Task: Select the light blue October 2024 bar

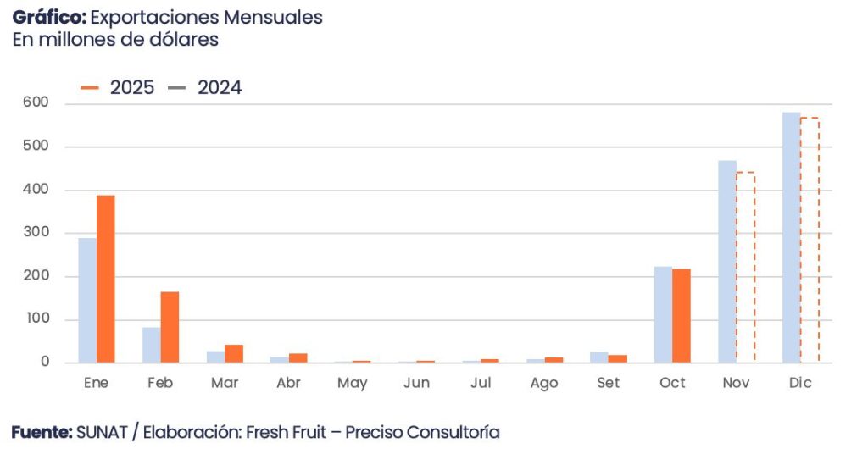Action: 663,314
